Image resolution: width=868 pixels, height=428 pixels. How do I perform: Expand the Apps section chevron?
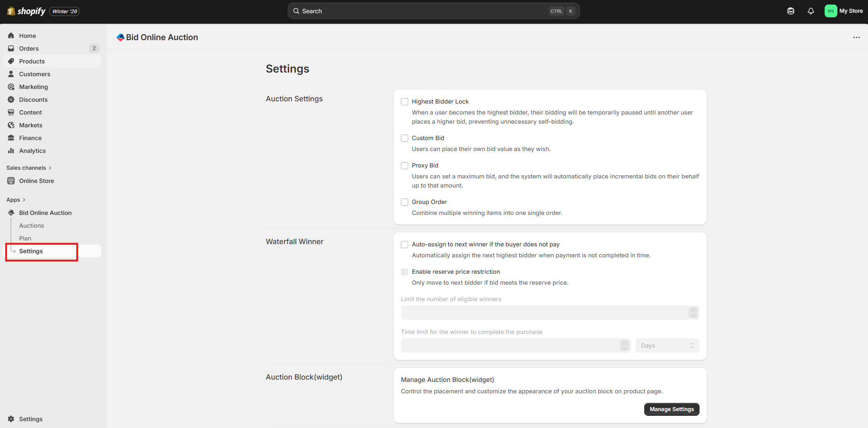tap(24, 200)
